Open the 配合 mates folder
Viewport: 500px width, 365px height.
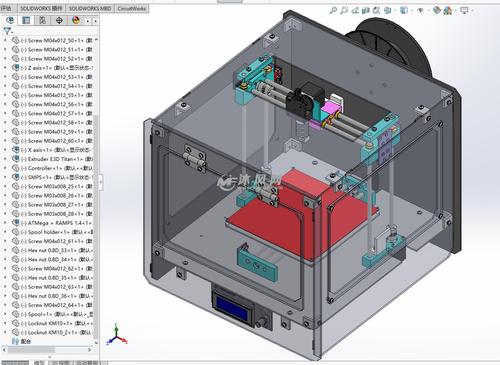coord(21,341)
